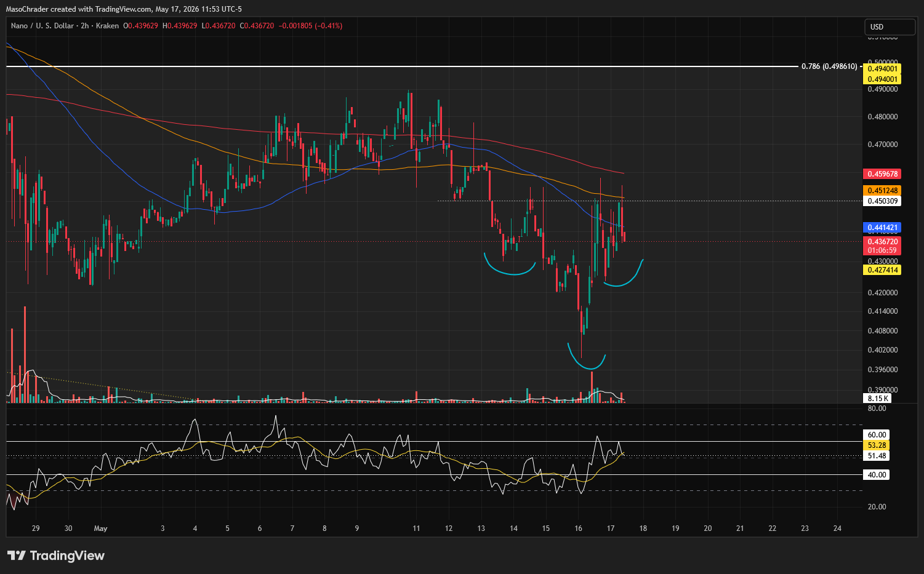Click the 51.48 RSI value label

click(877, 456)
